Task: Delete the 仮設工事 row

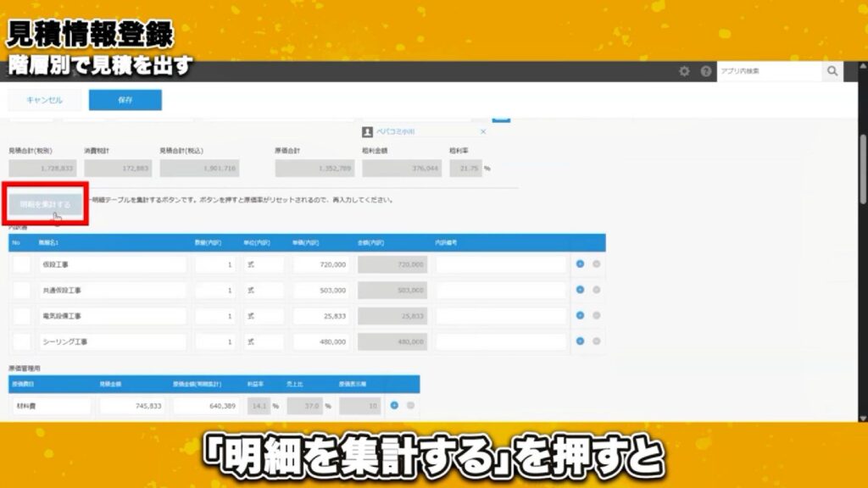Action: click(x=596, y=264)
